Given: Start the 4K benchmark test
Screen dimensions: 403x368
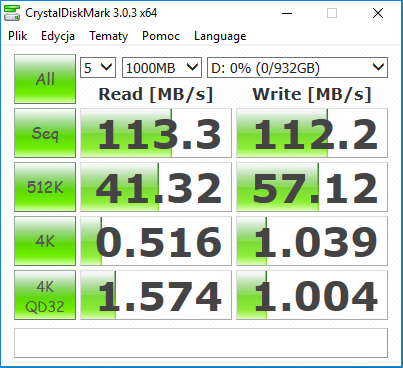Looking at the screenshot, I should click(45, 241).
